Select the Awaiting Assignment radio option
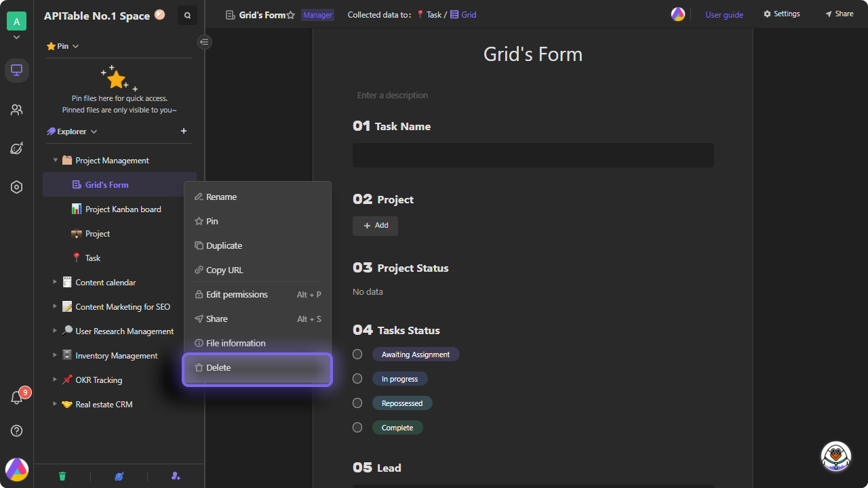Viewport: 868px width, 488px height. click(357, 354)
